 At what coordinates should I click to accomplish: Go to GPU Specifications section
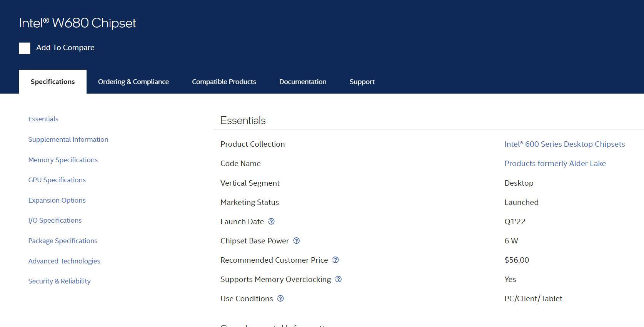57,180
